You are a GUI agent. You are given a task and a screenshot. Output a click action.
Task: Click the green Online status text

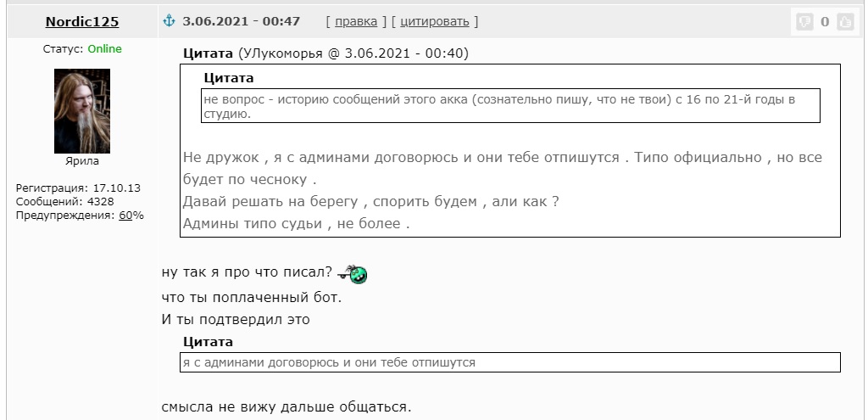(x=104, y=48)
